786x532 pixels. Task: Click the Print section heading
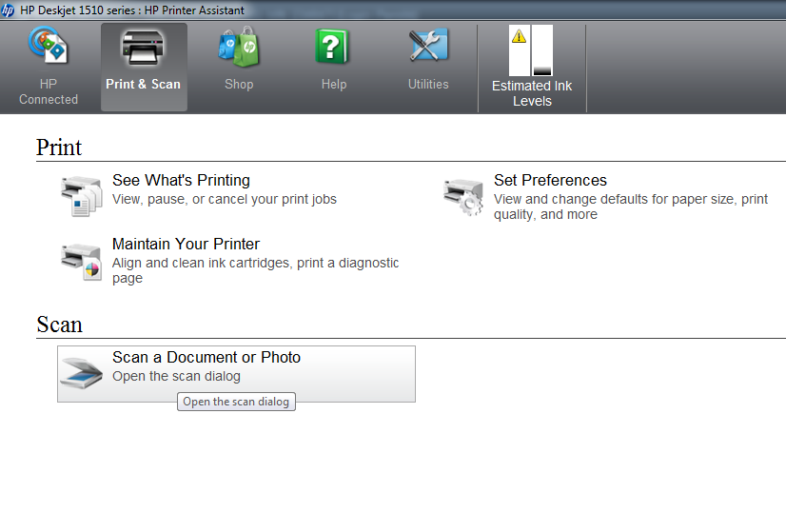[x=59, y=148]
